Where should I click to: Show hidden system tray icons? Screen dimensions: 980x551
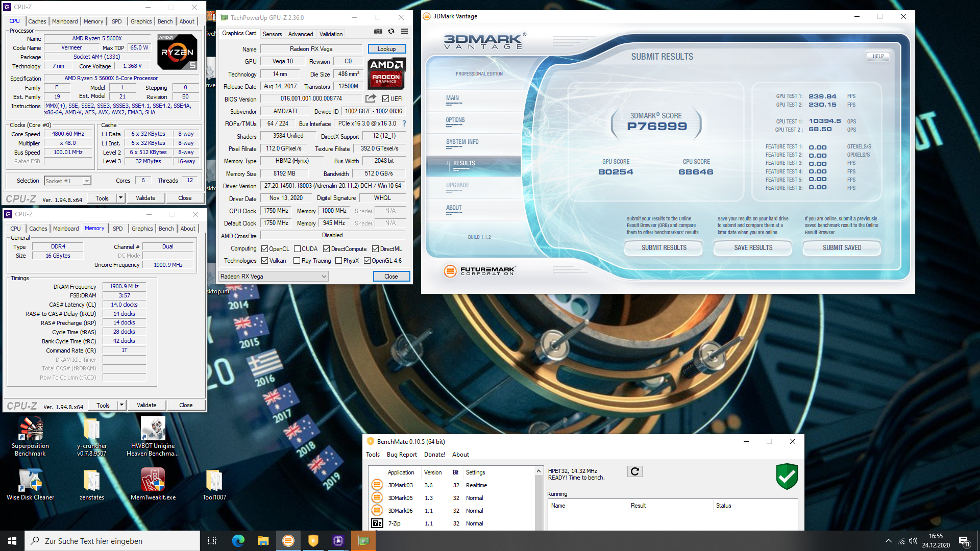pos(889,541)
